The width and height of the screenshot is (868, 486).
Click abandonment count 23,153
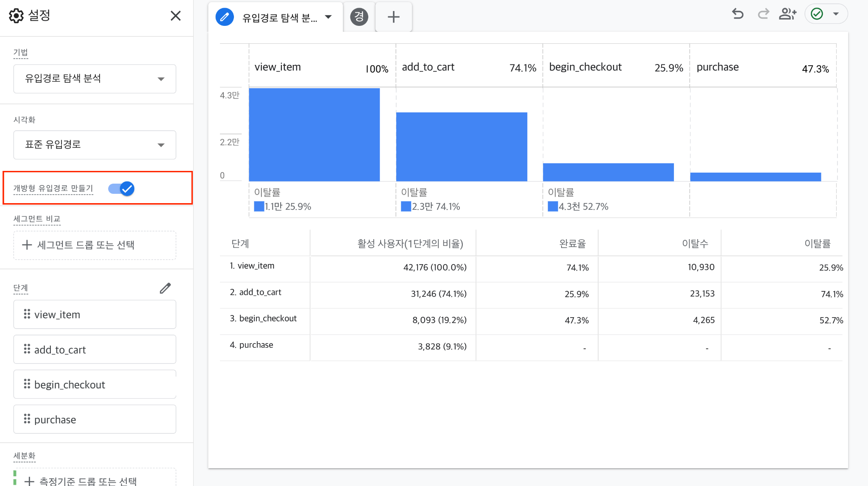click(702, 293)
